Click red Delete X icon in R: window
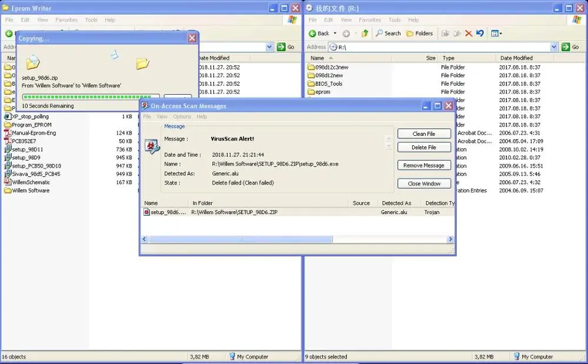Viewport: 588px width, 364px height. click(469, 34)
